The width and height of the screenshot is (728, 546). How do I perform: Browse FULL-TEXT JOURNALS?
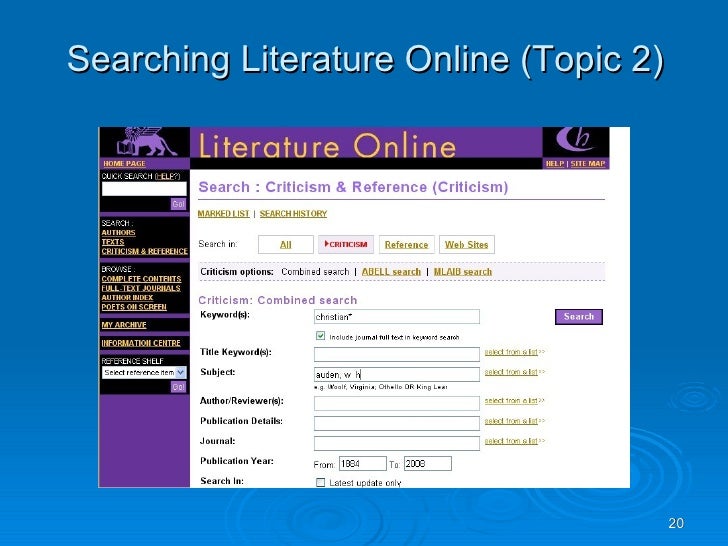[141, 288]
